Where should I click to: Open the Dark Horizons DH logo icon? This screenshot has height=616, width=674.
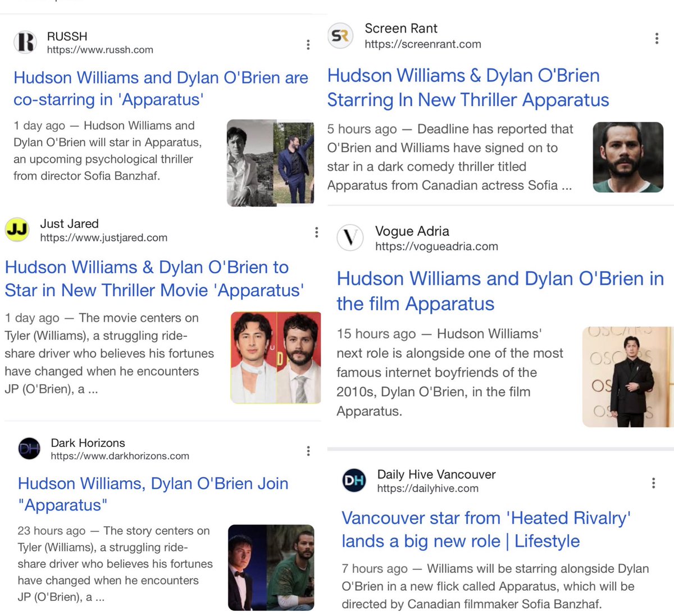[x=29, y=449]
